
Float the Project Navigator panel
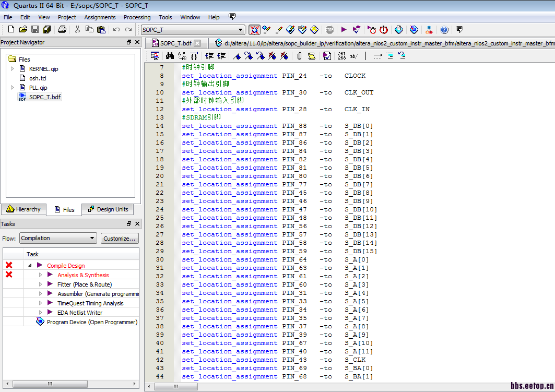[129, 42]
